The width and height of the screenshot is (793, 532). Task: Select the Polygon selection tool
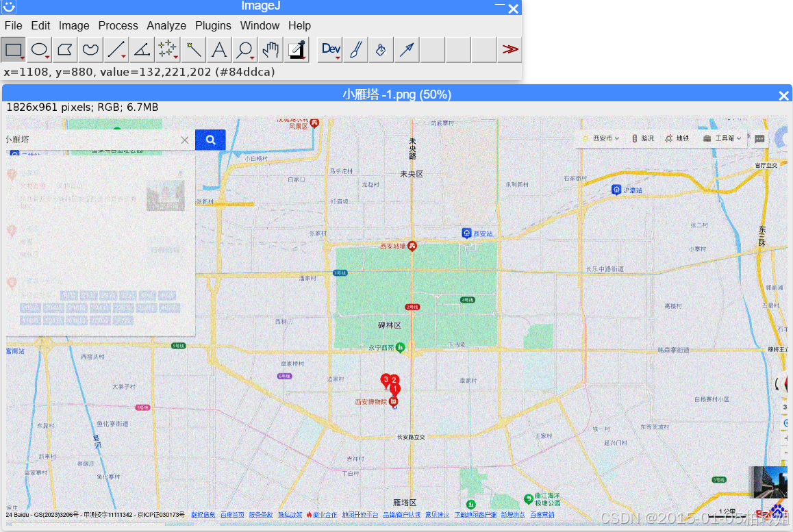65,49
